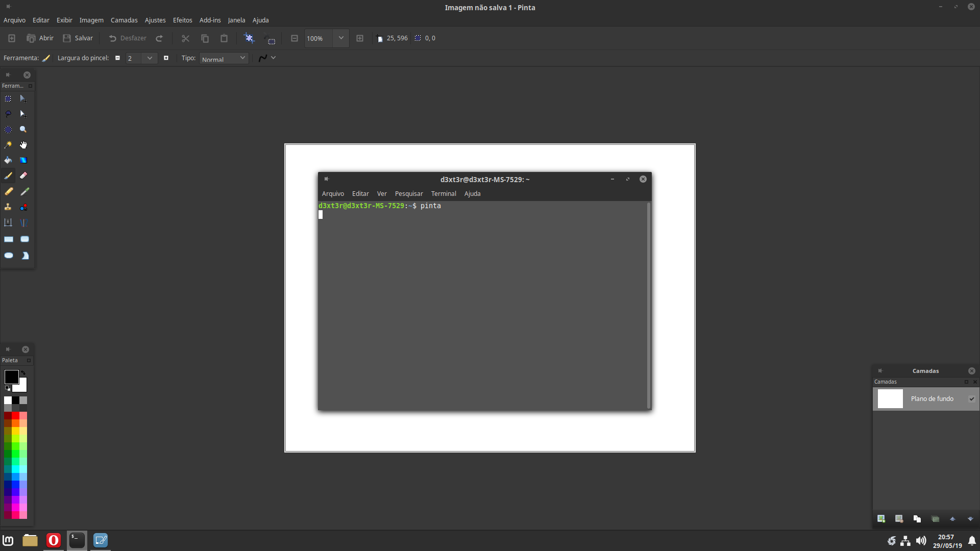Screen dimensions: 980x551
Task: Select the Magic Wand tool
Action: click(8, 145)
